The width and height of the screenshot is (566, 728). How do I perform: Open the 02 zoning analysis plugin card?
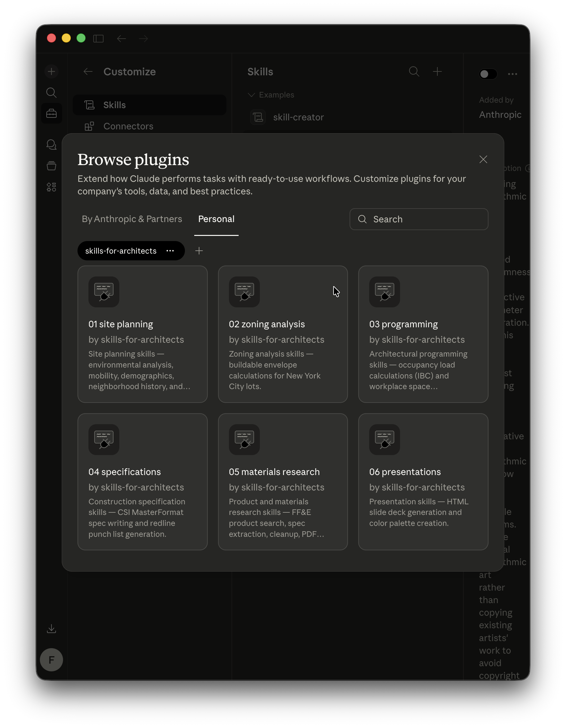pyautogui.click(x=282, y=334)
